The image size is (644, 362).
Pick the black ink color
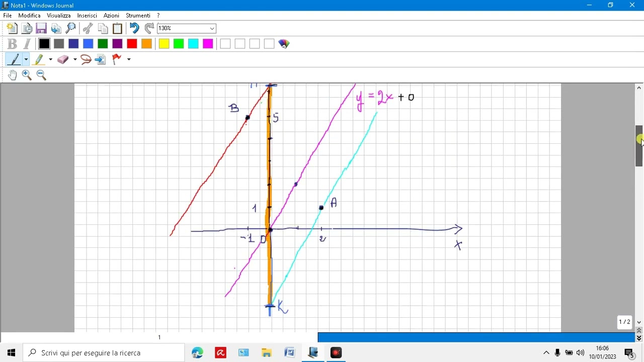click(x=44, y=44)
